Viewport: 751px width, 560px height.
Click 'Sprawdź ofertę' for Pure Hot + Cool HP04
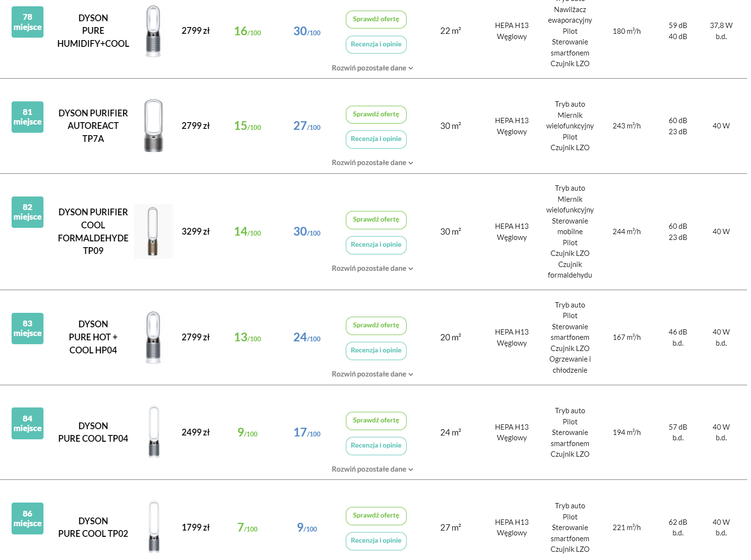click(376, 325)
